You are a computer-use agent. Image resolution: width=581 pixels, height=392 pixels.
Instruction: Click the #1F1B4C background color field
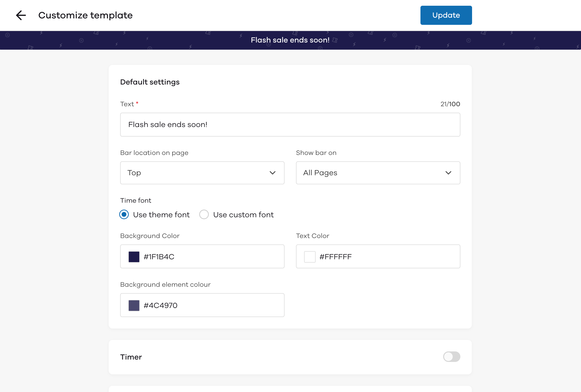click(202, 256)
